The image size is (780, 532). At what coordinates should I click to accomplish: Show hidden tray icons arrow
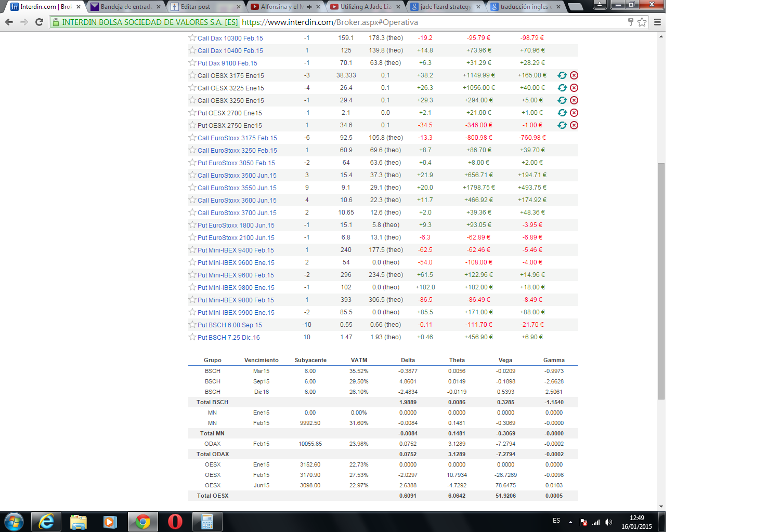[x=570, y=522]
